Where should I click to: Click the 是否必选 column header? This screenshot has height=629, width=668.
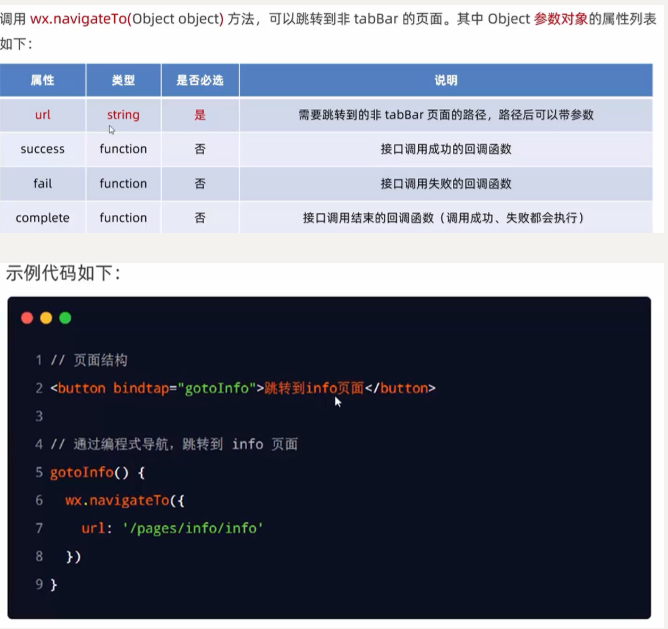[x=200, y=80]
